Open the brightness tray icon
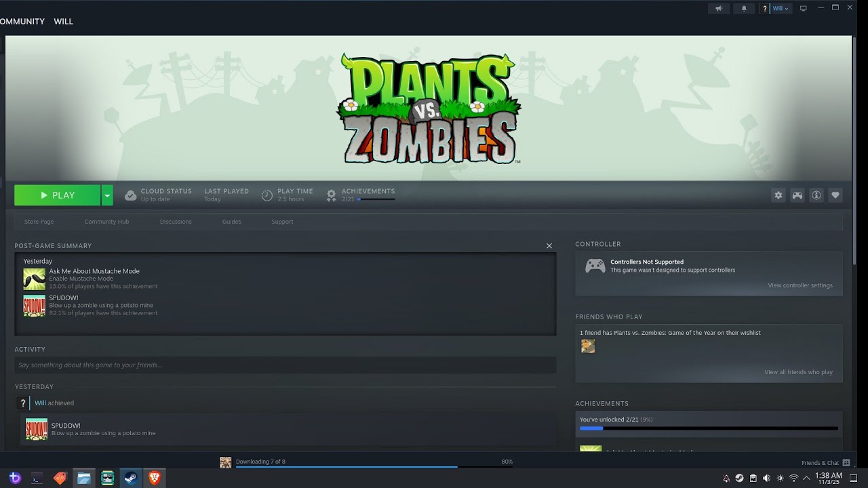Screen dimensions: 868x488 pos(780,478)
